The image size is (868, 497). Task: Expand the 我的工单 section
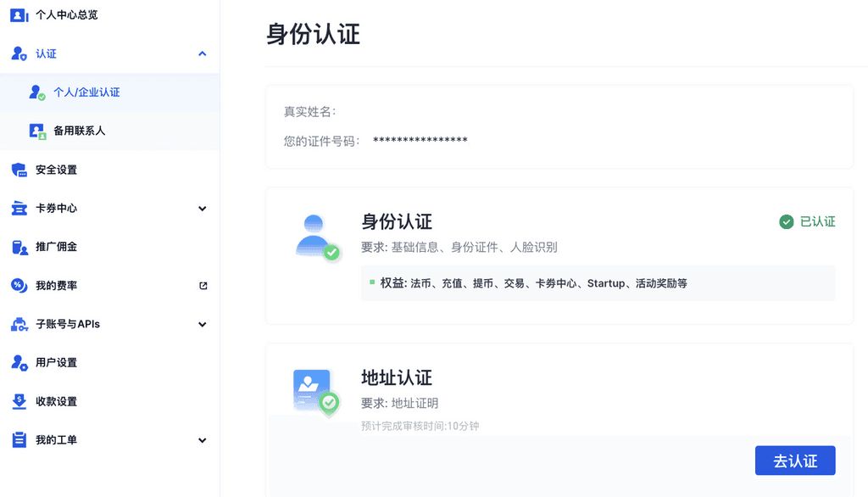(202, 440)
